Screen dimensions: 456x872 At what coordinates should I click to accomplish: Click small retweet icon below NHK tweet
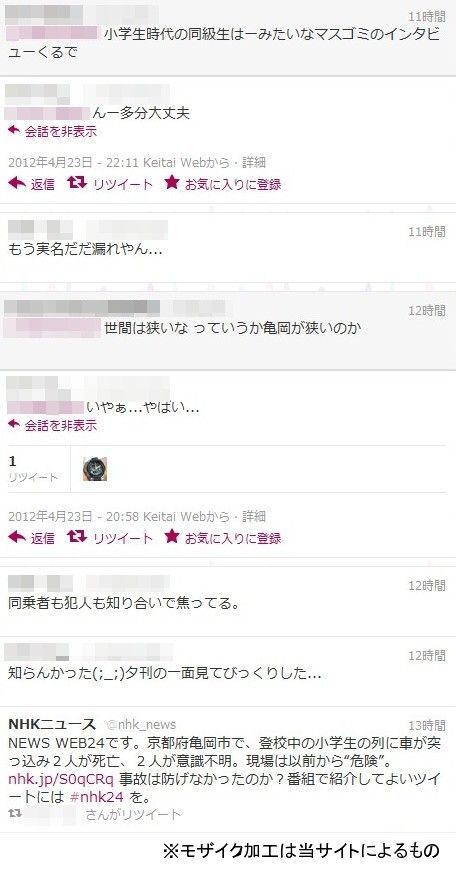coord(15,814)
